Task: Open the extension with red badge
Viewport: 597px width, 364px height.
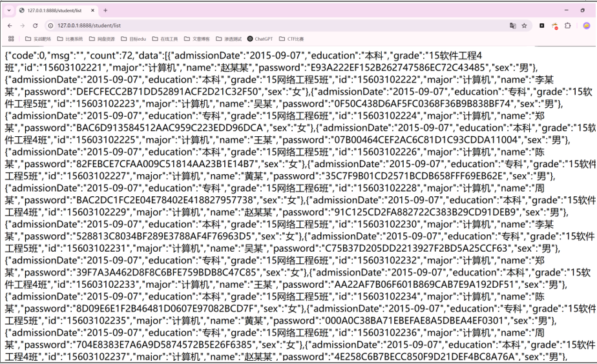Action: pos(555,26)
